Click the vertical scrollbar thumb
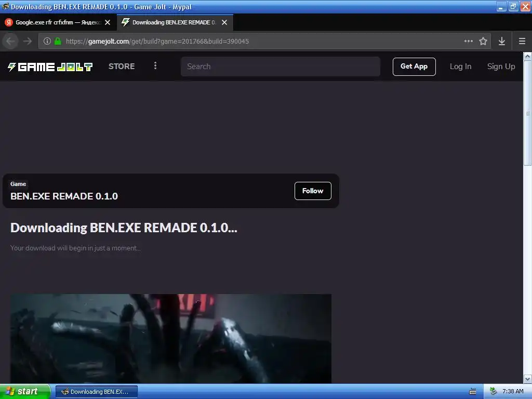The image size is (532, 399). [x=528, y=113]
